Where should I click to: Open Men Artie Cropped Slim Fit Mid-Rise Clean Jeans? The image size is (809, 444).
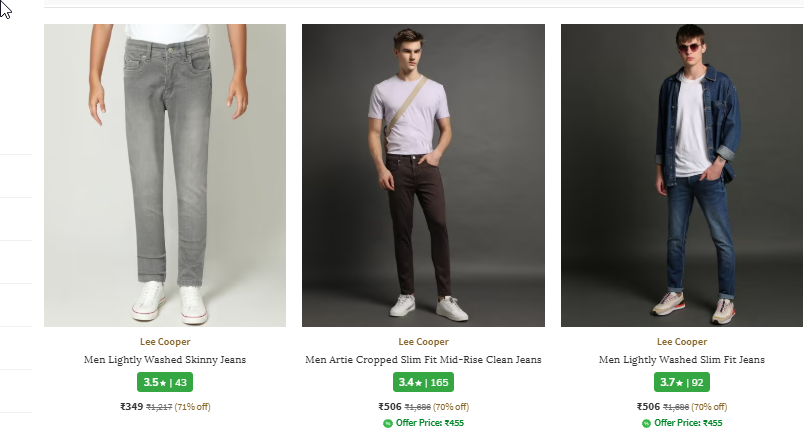click(423, 359)
